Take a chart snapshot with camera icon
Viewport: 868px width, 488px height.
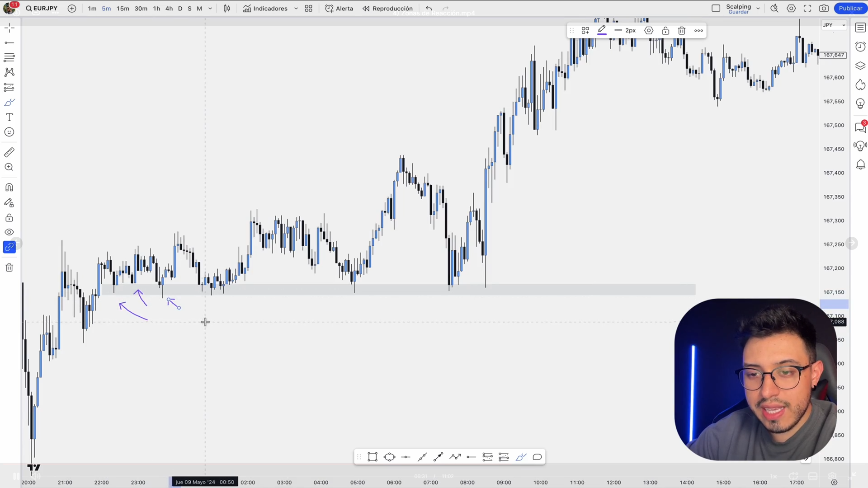pos(824,8)
